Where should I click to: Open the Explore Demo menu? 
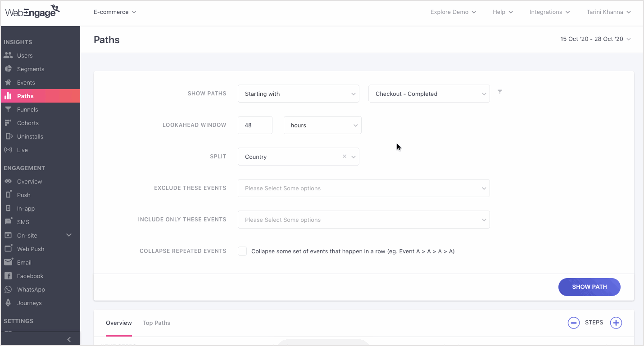pyautogui.click(x=453, y=12)
